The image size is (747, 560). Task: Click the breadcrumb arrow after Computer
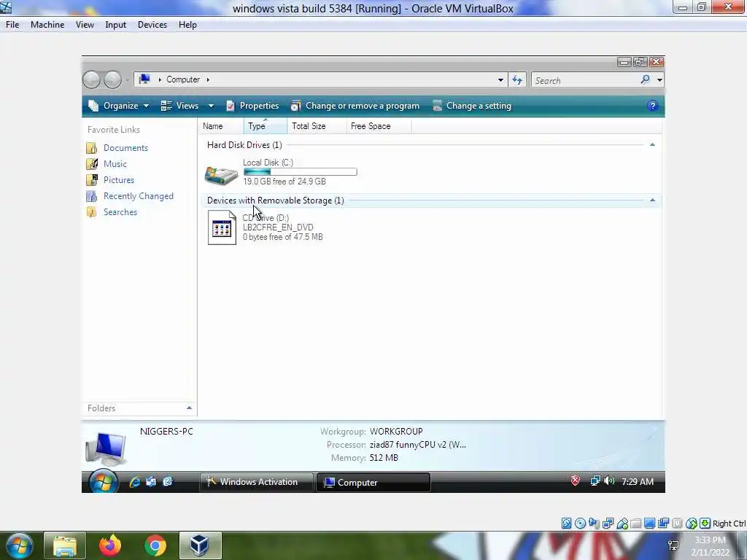point(208,79)
